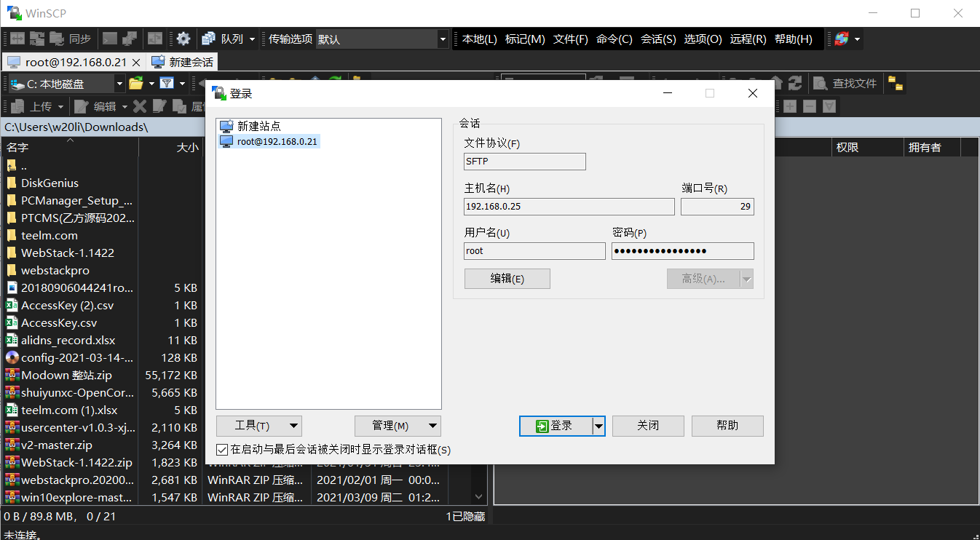980x540 pixels.
Task: Click the remote panel refresh icon
Action: point(795,84)
